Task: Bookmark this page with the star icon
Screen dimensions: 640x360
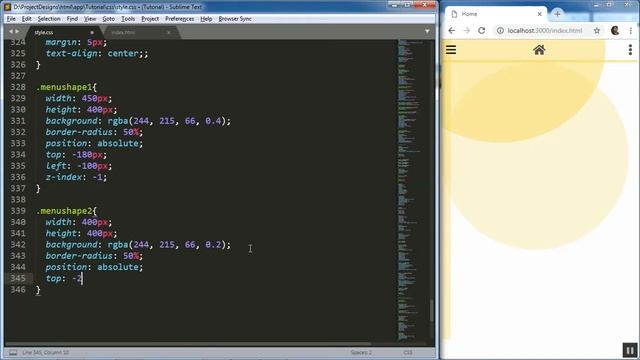Action: point(597,31)
